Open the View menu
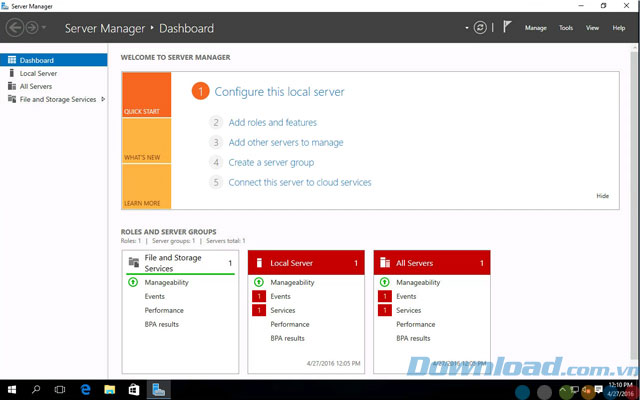This screenshot has height=400, width=640. pyautogui.click(x=592, y=28)
